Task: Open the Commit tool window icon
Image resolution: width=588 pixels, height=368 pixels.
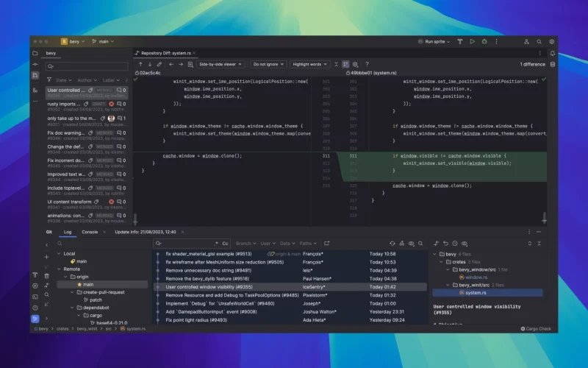Action: click(x=35, y=64)
